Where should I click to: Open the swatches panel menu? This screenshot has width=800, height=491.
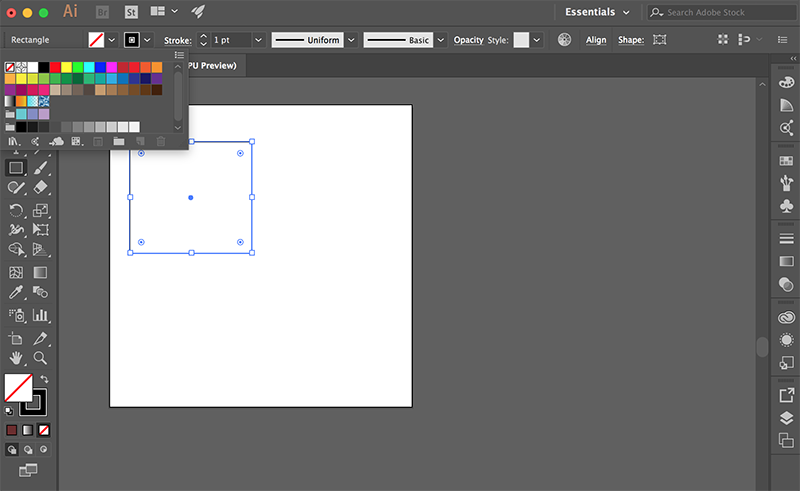[179, 55]
